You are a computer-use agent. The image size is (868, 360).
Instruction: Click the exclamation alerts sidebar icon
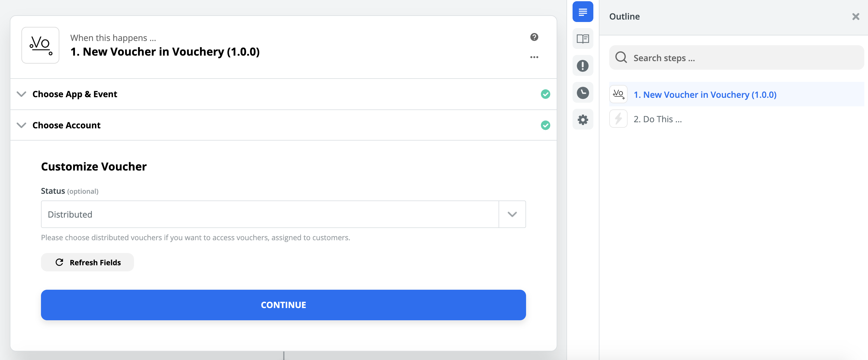[583, 66]
